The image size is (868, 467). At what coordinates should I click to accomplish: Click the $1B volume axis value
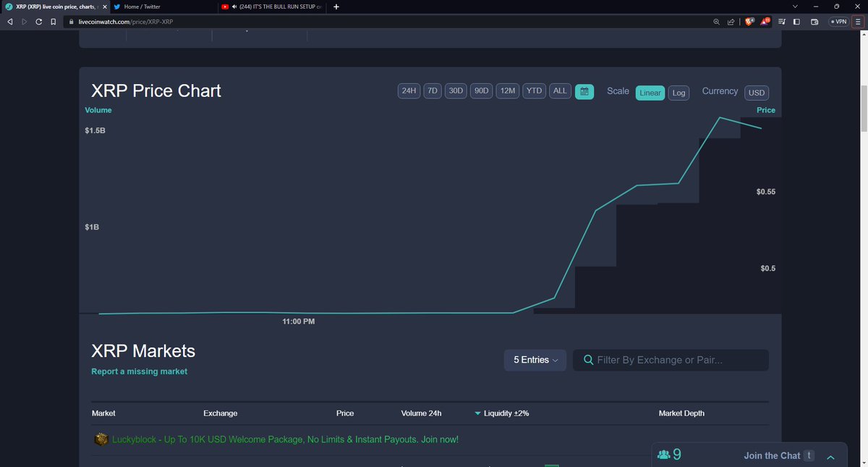[92, 227]
